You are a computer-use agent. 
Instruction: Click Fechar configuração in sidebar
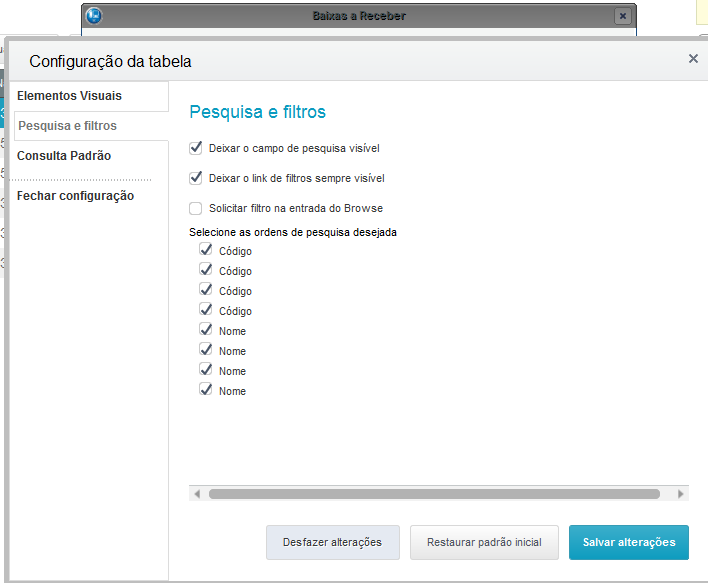[75, 196]
